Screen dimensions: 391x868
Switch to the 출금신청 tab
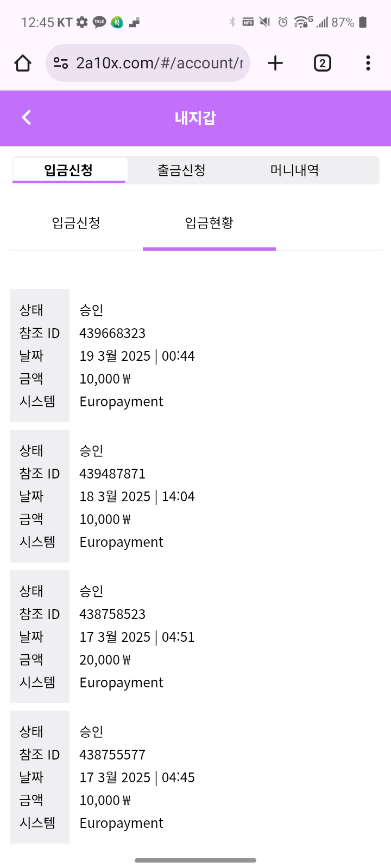(x=181, y=170)
